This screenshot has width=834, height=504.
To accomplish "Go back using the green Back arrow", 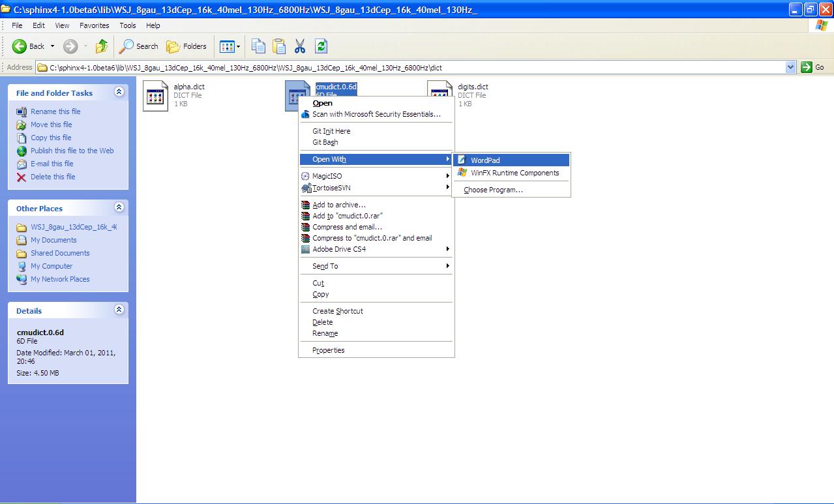I will pyautogui.click(x=28, y=46).
